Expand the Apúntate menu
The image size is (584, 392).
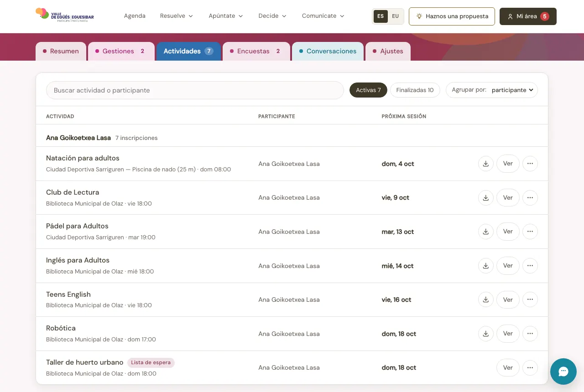(226, 16)
